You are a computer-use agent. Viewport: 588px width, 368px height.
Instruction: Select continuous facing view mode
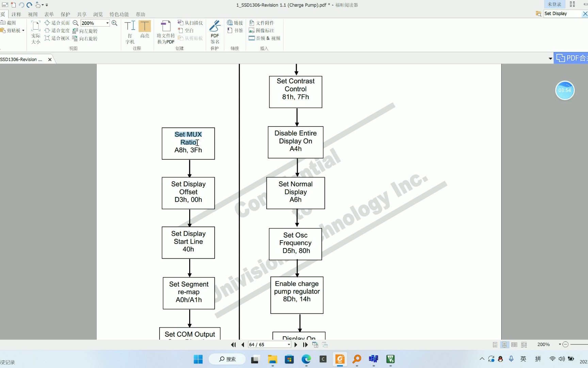pos(524,344)
